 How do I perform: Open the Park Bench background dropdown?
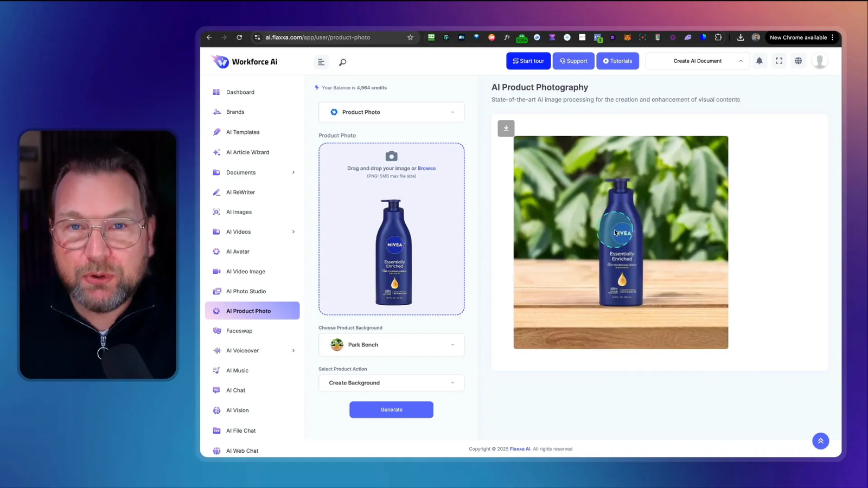(391, 345)
